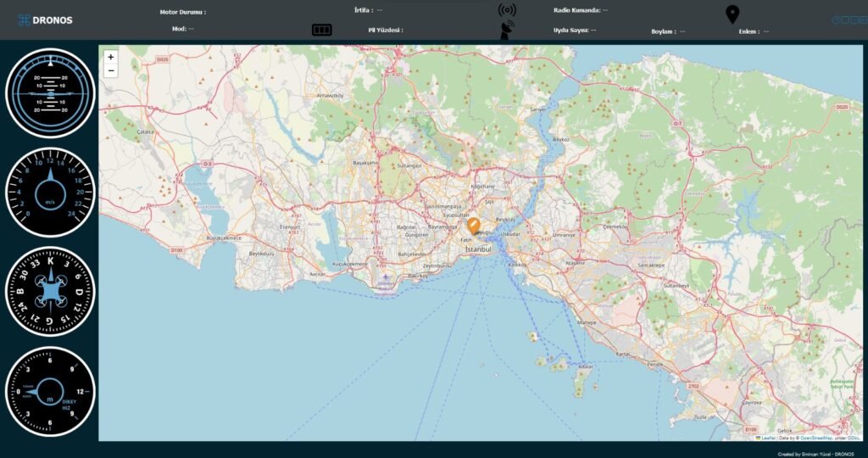868x458 pixels.
Task: Click the Pil Yüzdesi battery percentage label
Action: [386, 30]
